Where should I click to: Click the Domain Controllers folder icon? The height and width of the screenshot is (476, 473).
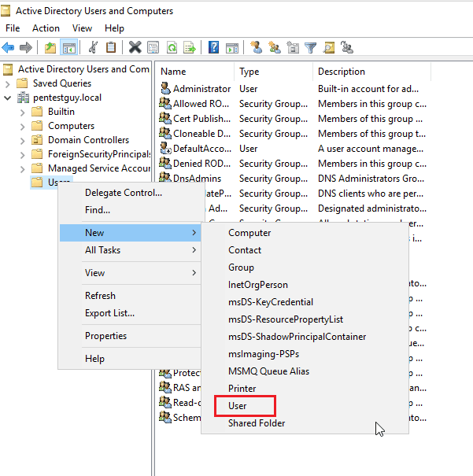click(x=37, y=140)
